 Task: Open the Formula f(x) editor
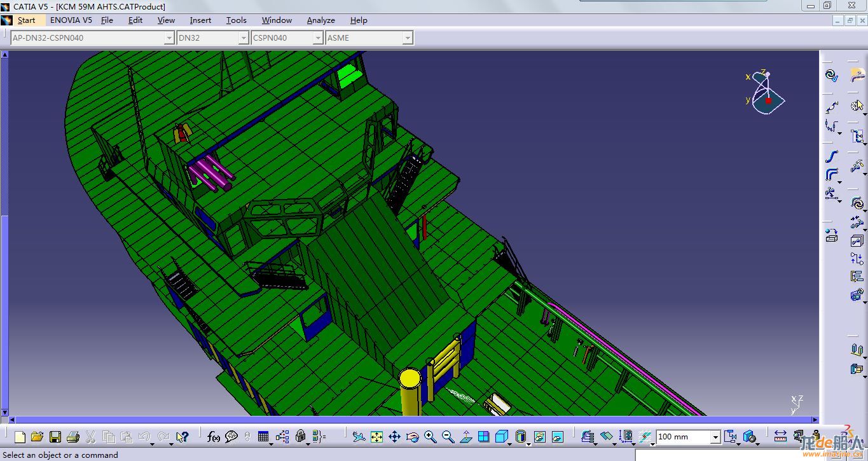(x=214, y=437)
